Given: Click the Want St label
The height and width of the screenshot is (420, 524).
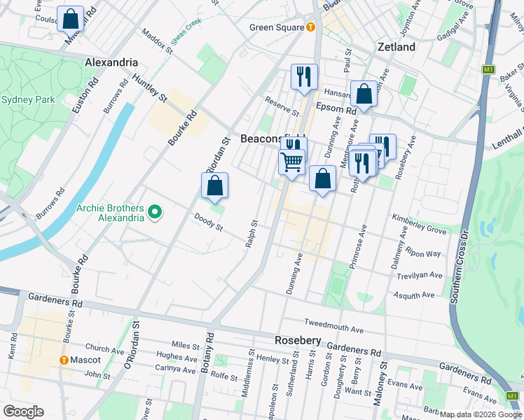Looking at the screenshot, I should [358, 391].
